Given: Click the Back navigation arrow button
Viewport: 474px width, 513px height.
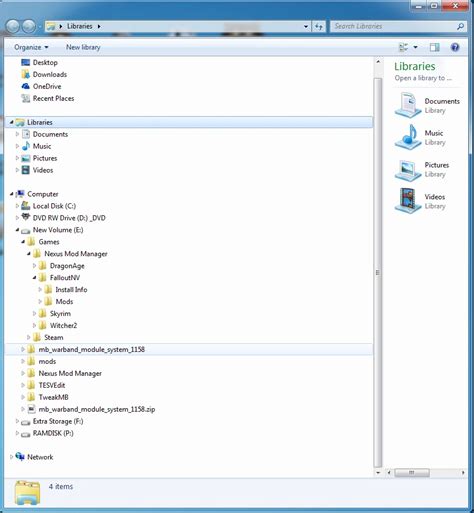Looking at the screenshot, I should (x=13, y=26).
